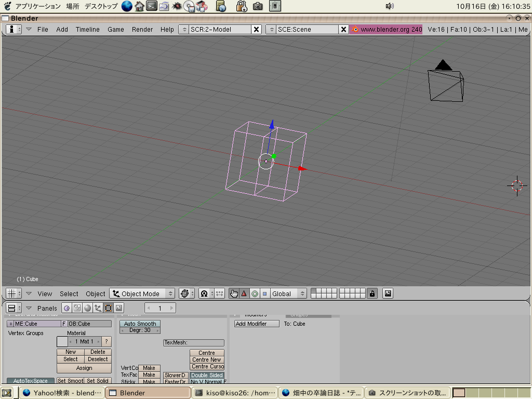Open the viewport draw type cube icon

[x=187, y=294]
